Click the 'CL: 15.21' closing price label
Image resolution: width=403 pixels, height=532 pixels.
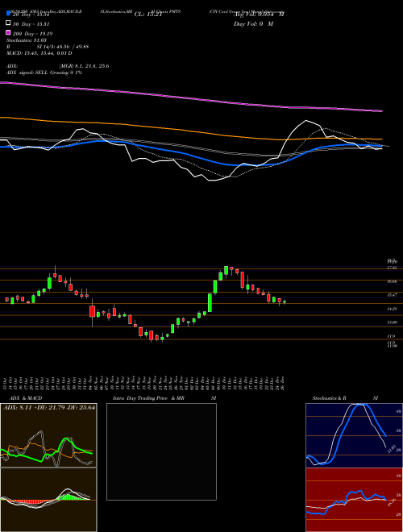(148, 15)
